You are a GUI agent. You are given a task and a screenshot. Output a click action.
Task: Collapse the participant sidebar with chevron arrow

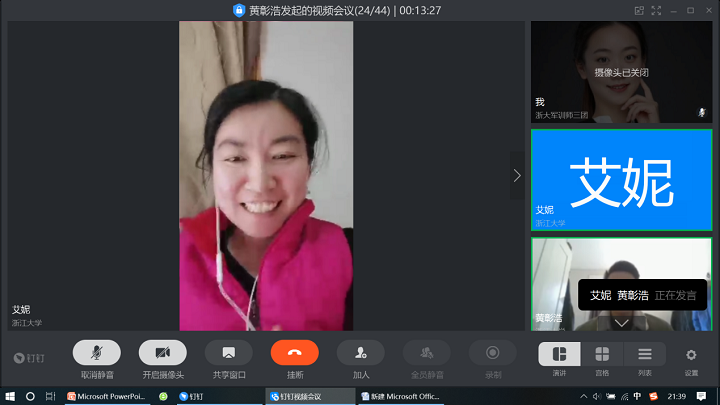tap(517, 175)
